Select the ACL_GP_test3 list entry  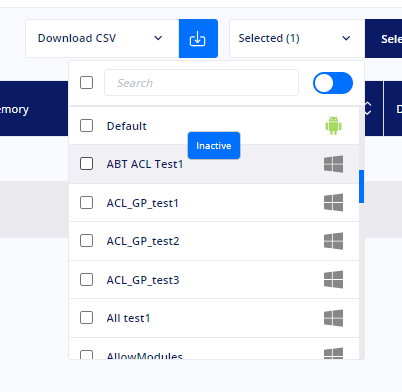(214, 280)
